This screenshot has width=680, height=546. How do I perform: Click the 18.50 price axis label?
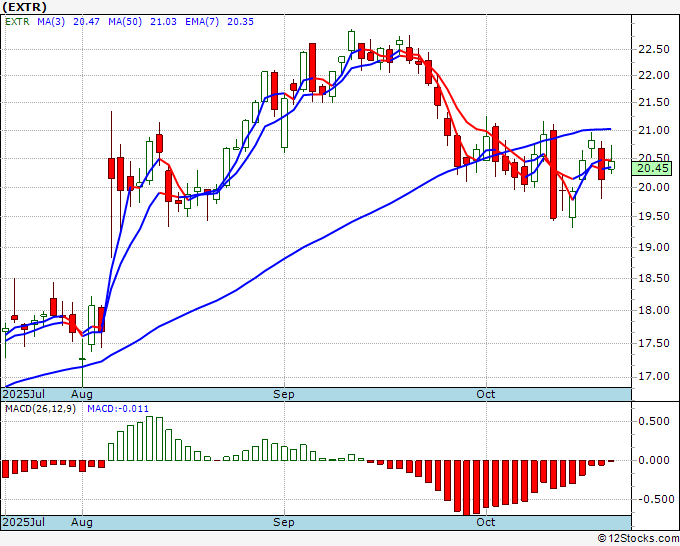[654, 278]
